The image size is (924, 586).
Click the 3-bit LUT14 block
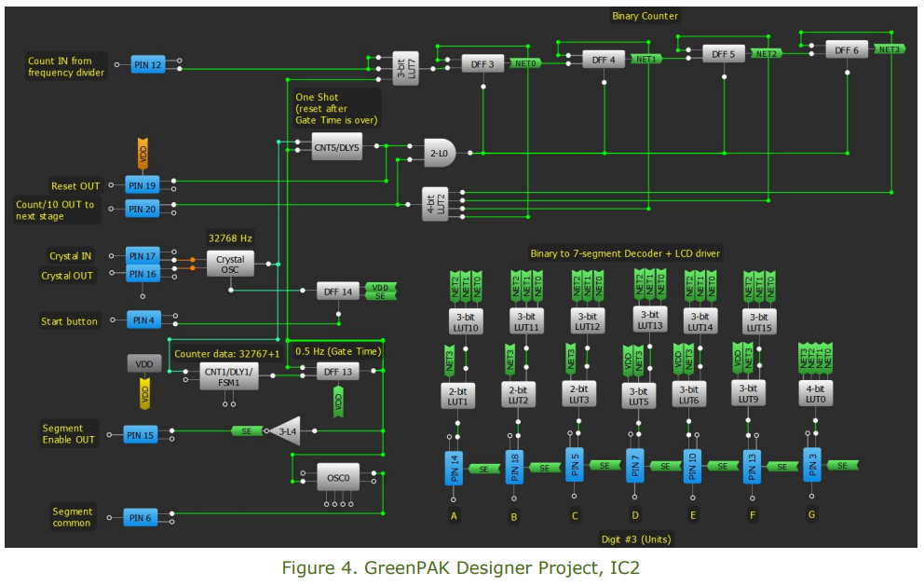700,321
